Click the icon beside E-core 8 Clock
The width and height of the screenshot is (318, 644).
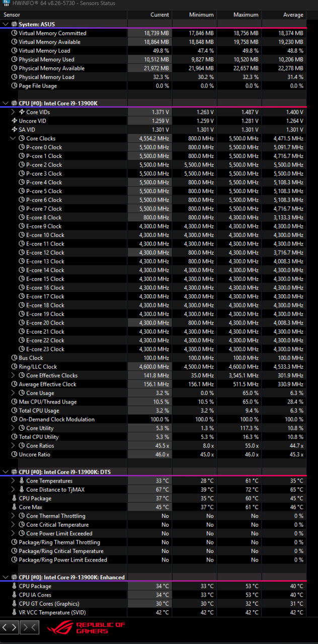[22, 217]
